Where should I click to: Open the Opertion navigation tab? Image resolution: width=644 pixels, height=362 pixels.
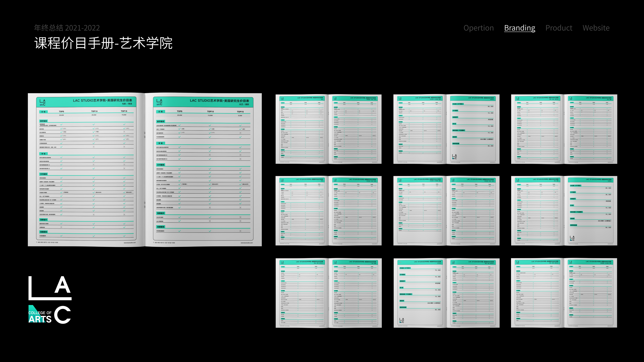click(478, 28)
